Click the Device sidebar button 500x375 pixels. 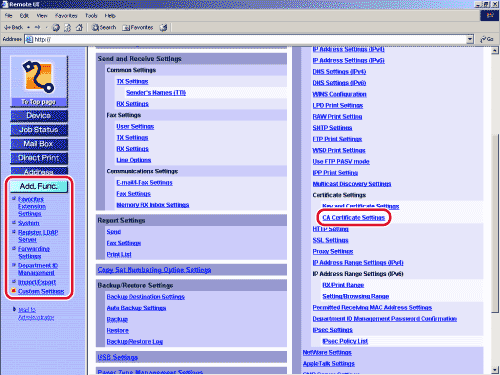tap(39, 116)
